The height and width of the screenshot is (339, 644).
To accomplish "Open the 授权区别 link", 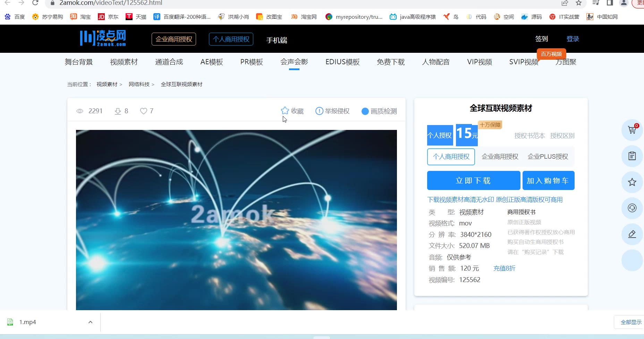I will click(x=562, y=136).
